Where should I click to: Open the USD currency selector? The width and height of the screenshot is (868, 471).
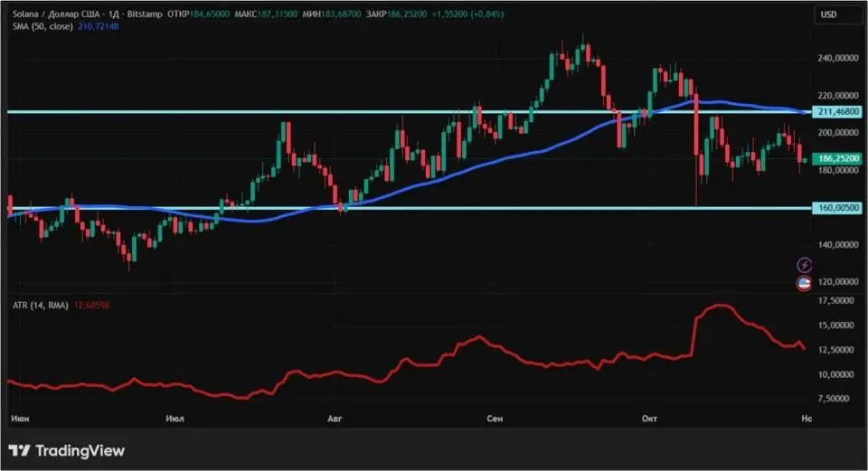(829, 14)
